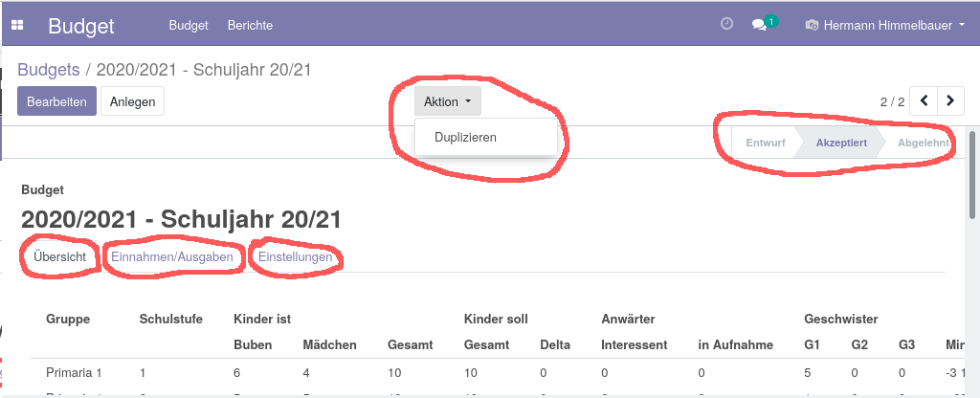The image size is (980, 398).
Task: Switch to the Einstellungen tab
Action: click(296, 256)
